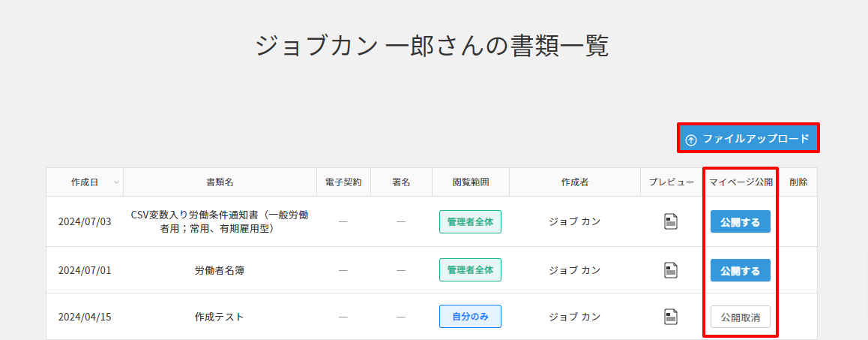Image resolution: width=868 pixels, height=340 pixels.
Task: Click preview icon for 作成テスト row
Action: [x=671, y=317]
